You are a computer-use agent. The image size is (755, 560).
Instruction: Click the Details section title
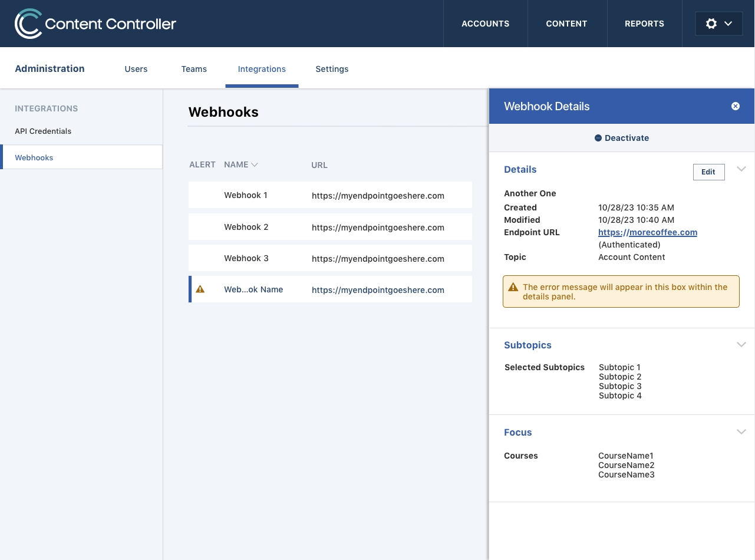tap(520, 169)
